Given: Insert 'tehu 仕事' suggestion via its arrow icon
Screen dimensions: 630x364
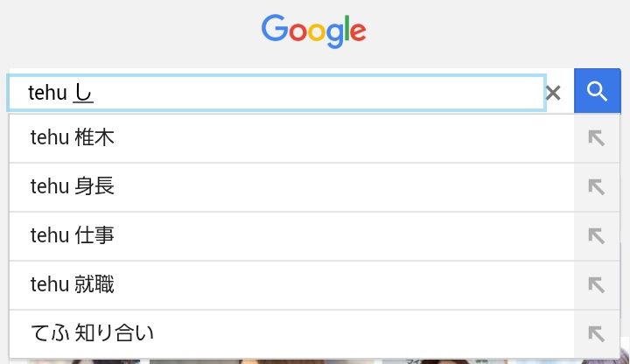Looking at the screenshot, I should pos(597,236).
